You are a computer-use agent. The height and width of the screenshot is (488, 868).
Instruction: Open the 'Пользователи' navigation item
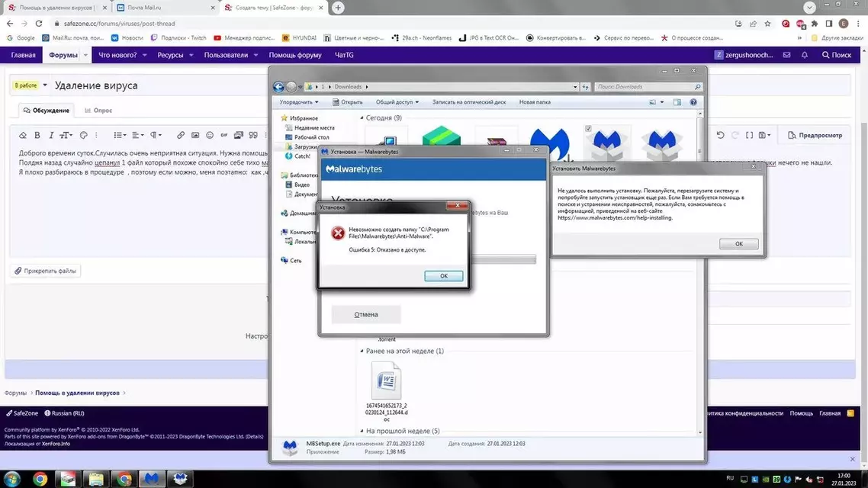tap(226, 55)
